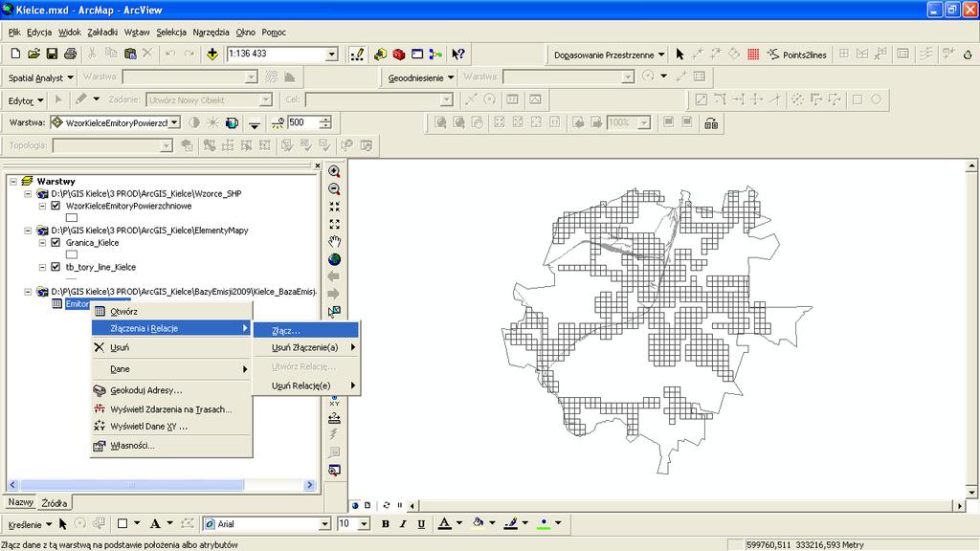The width and height of the screenshot is (980, 551).
Task: Open the Dopasowanie Przestrzenne dropdown
Action: [x=609, y=55]
